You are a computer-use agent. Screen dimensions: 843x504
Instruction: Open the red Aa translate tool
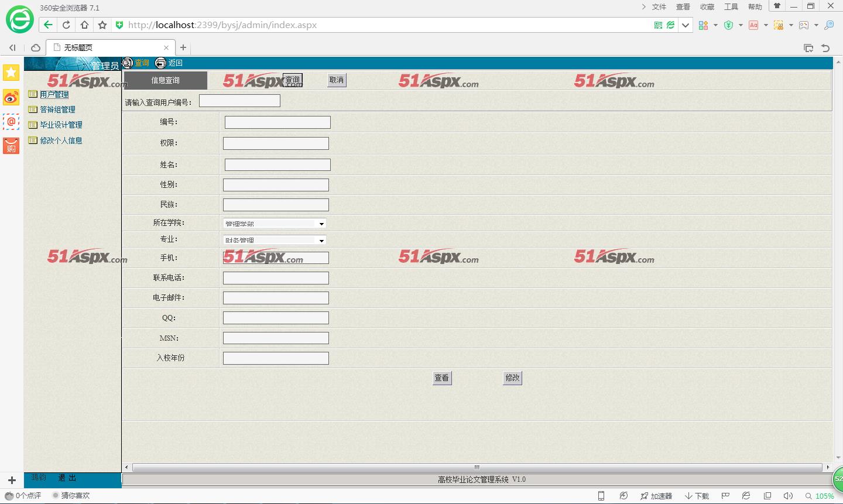coord(753,25)
